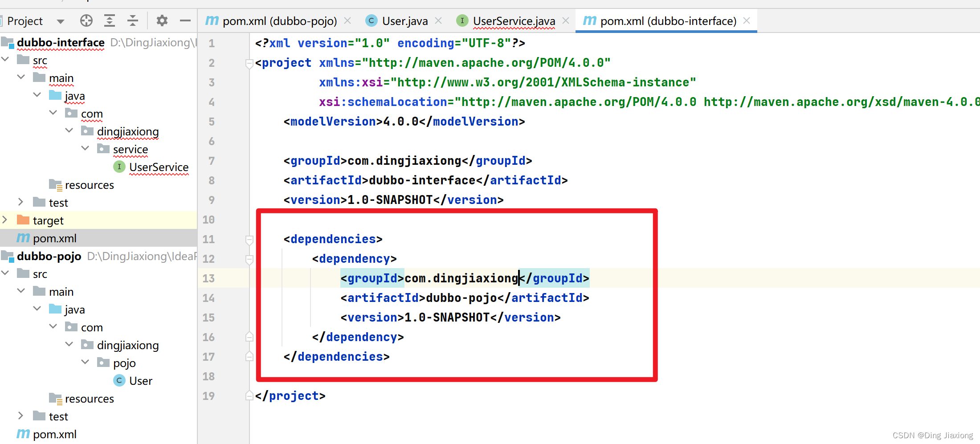Close the UserService.java tab

point(566,20)
